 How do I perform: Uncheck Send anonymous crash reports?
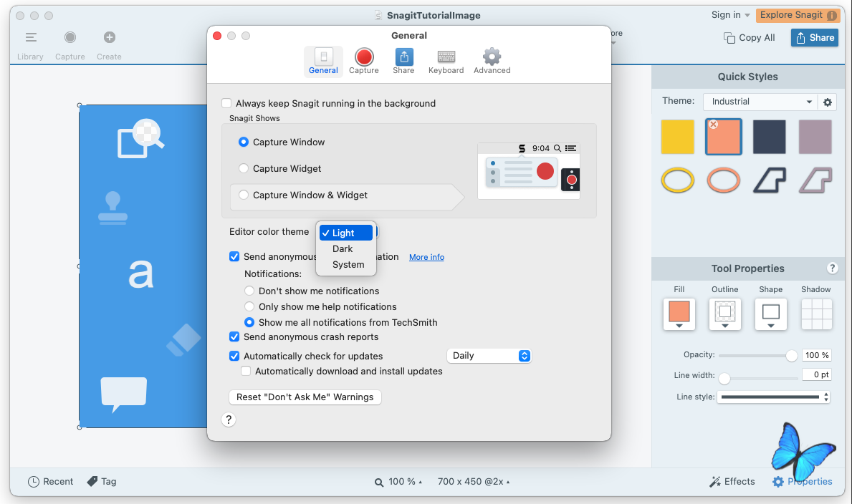click(234, 336)
